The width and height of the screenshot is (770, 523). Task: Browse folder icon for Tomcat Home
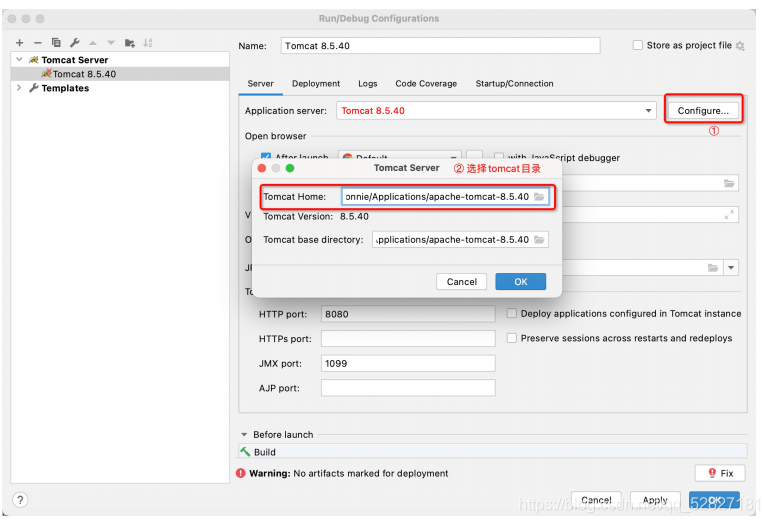[539, 196]
